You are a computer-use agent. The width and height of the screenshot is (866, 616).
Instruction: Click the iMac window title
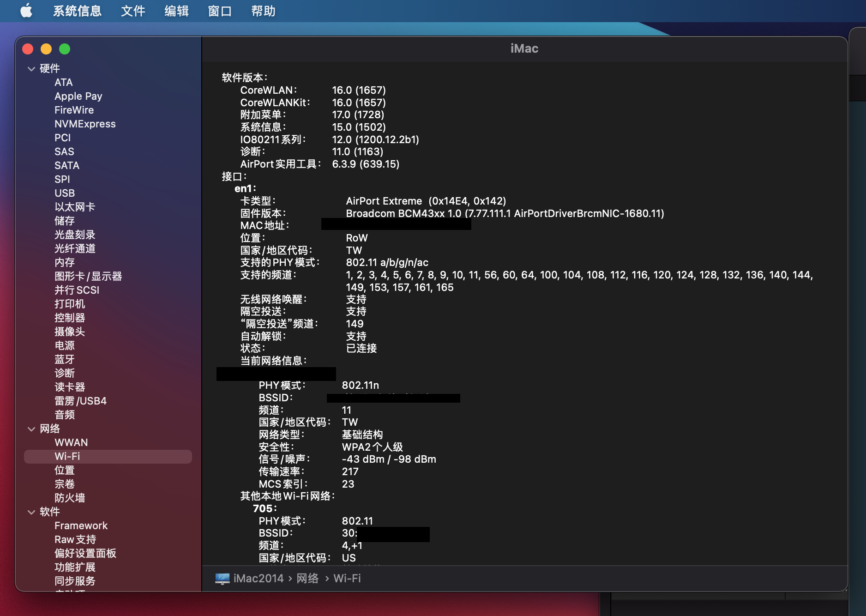(x=524, y=48)
